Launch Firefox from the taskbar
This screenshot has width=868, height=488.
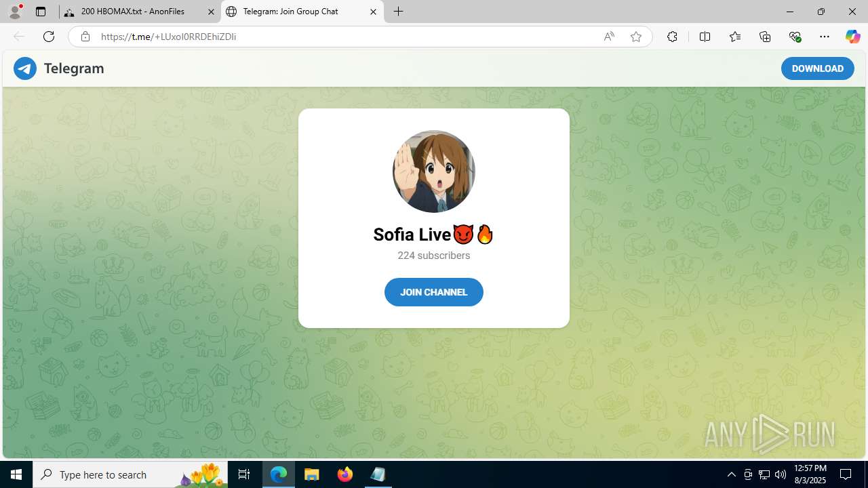pos(345,474)
